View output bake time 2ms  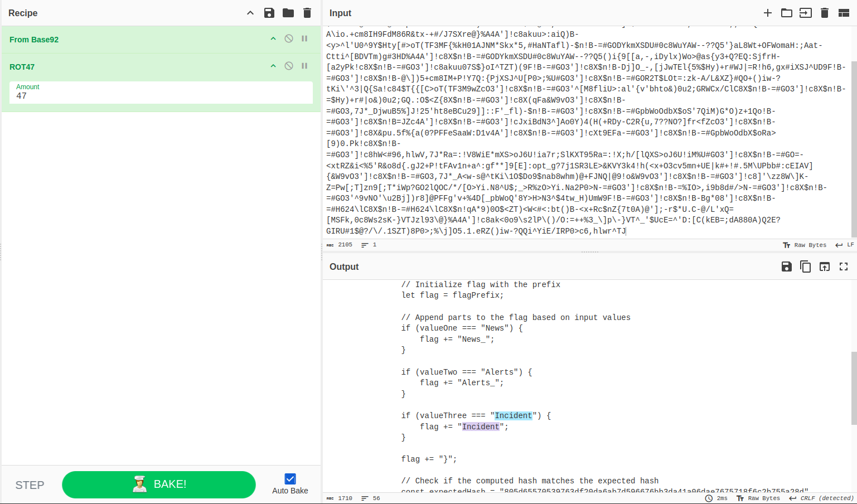[716, 498]
